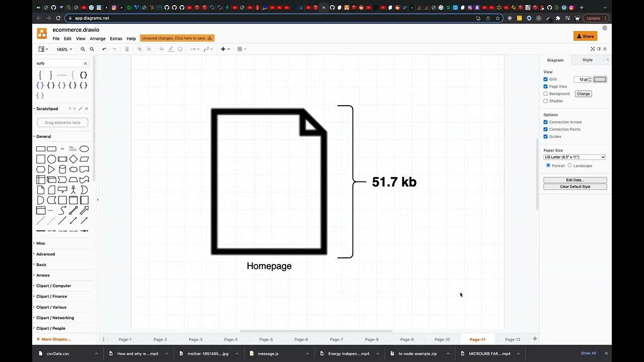Open the US-Letter paper size dropdown
Viewport: 644px width, 362px height.
point(575,157)
